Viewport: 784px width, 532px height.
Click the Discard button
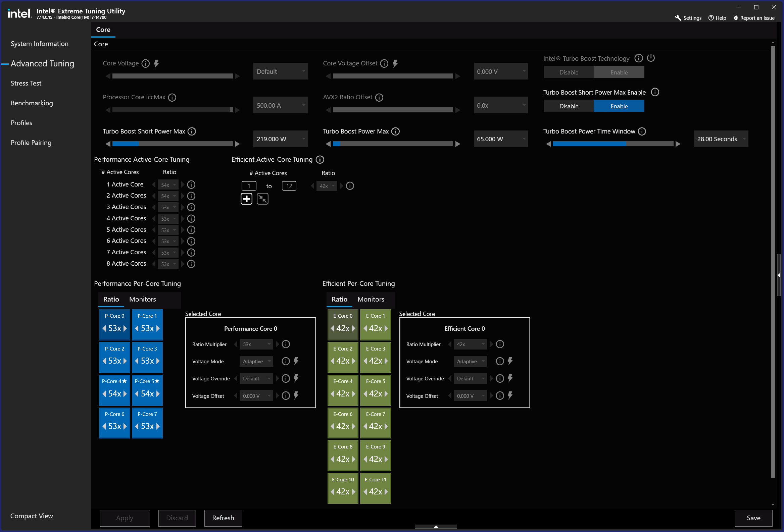[x=177, y=518]
